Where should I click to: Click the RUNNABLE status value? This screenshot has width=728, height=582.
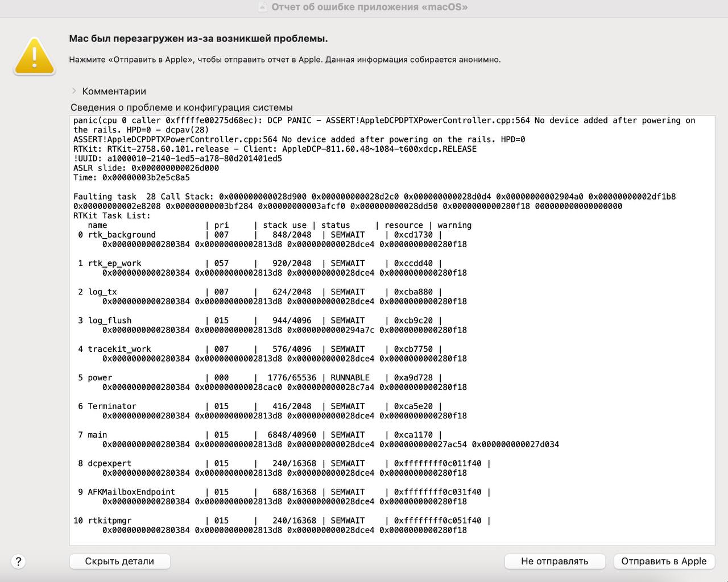tap(350, 378)
